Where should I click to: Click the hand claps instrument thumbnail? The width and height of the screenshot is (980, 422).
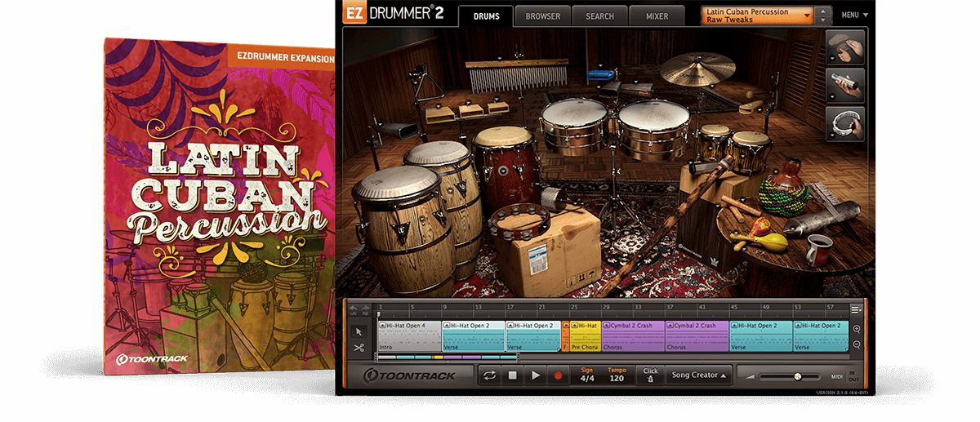coord(844,48)
